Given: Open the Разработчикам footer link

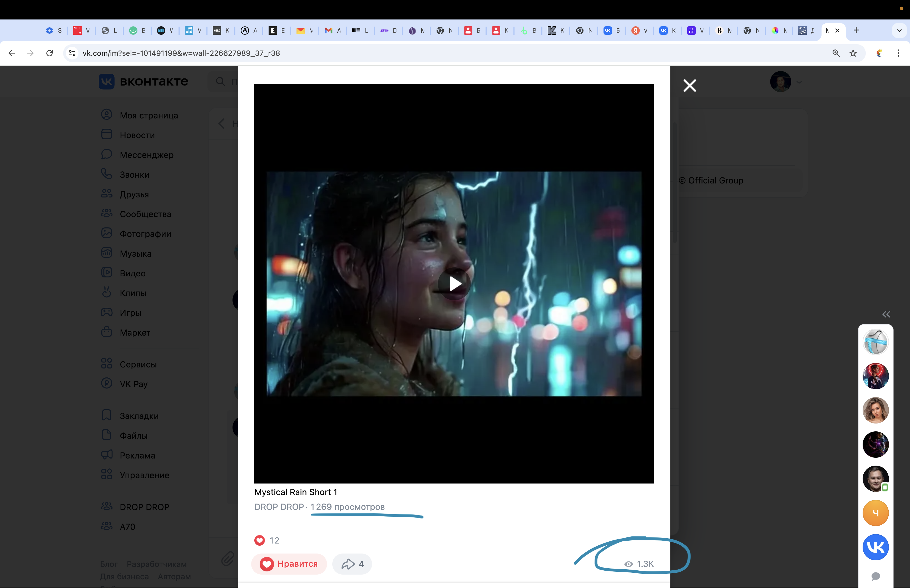Looking at the screenshot, I should pyautogui.click(x=157, y=564).
